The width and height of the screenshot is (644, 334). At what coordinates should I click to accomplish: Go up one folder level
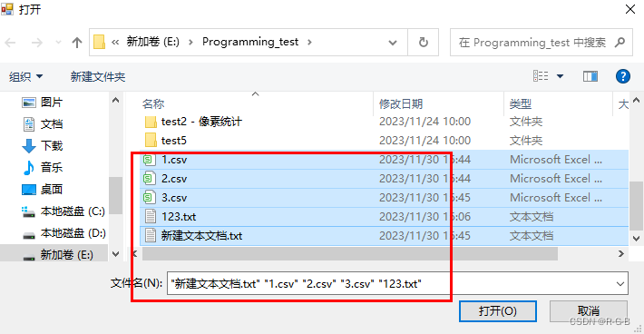[x=77, y=43]
